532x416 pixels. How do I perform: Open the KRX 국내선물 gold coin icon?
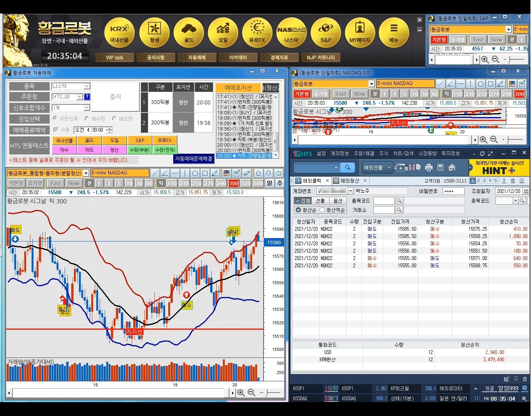click(119, 32)
